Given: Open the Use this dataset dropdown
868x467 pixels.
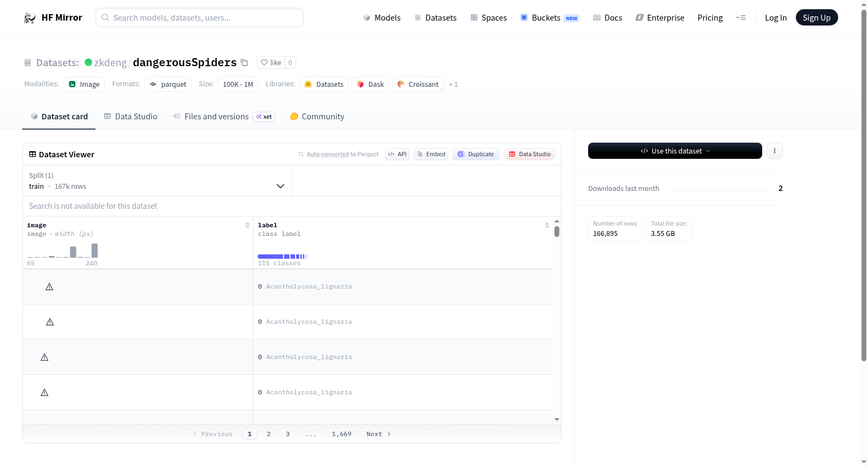Looking at the screenshot, I should click(x=675, y=151).
